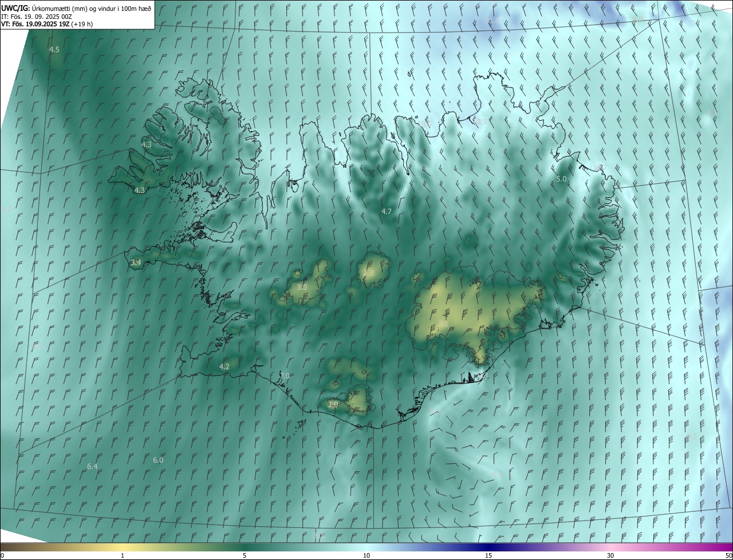Click the '30' tick label on the color scale
This screenshot has width=733, height=560.
point(610,555)
